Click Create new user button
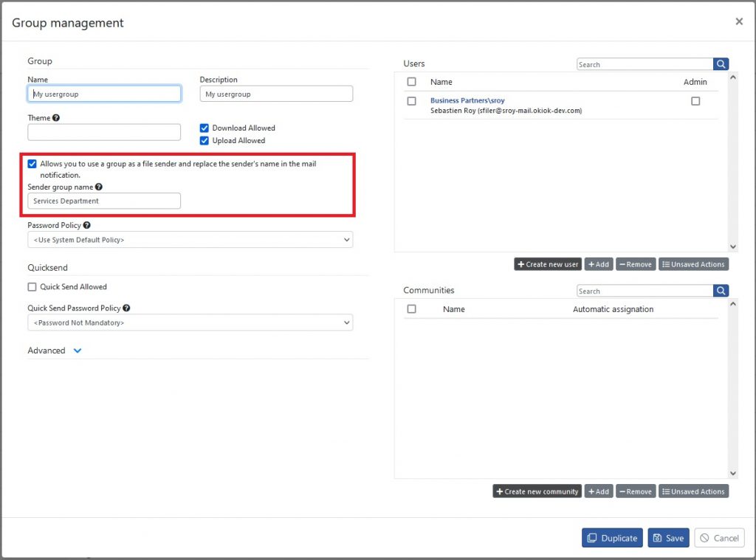The image size is (756, 560). click(548, 264)
